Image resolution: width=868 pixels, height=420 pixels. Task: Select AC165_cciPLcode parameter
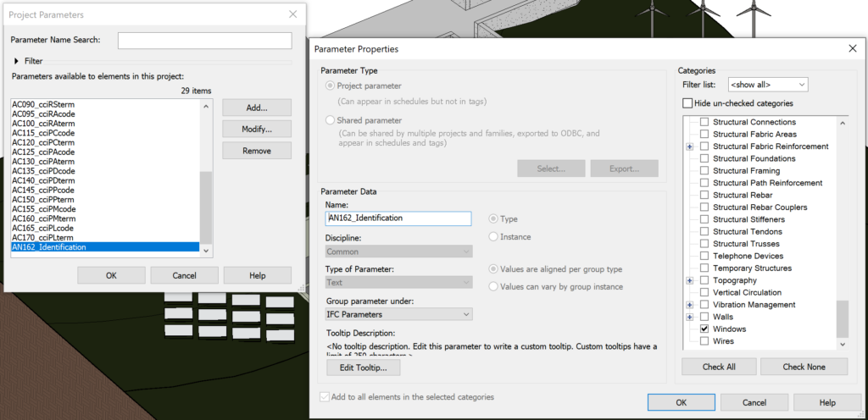105,229
